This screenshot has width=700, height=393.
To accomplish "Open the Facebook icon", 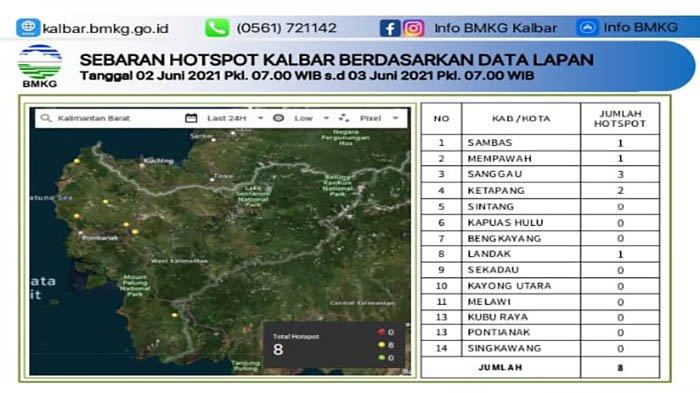I will pos(390,28).
